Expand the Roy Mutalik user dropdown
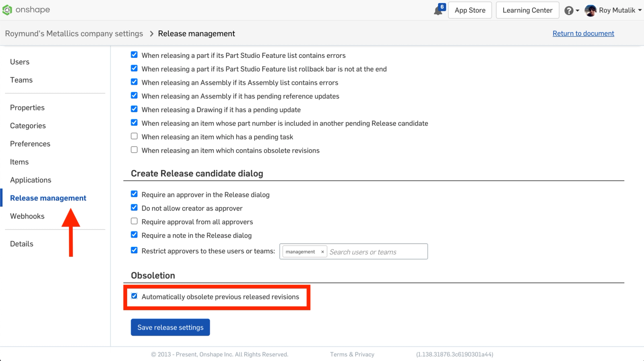Screen dimensions: 644x361 point(640,10)
